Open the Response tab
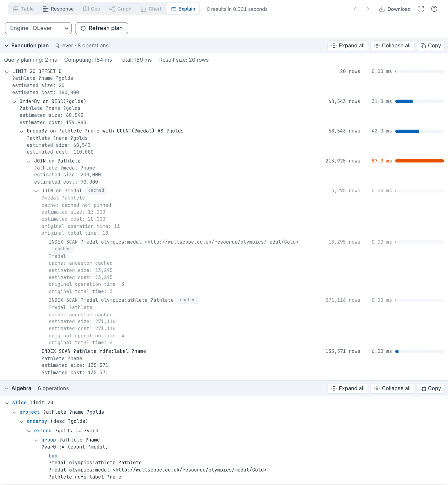 (x=58, y=9)
